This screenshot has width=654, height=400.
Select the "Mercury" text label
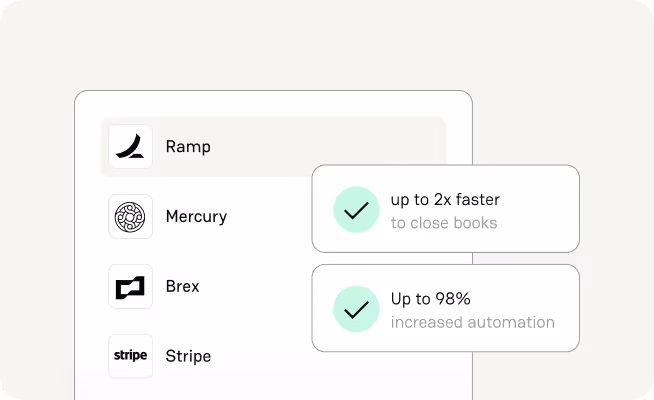196,217
